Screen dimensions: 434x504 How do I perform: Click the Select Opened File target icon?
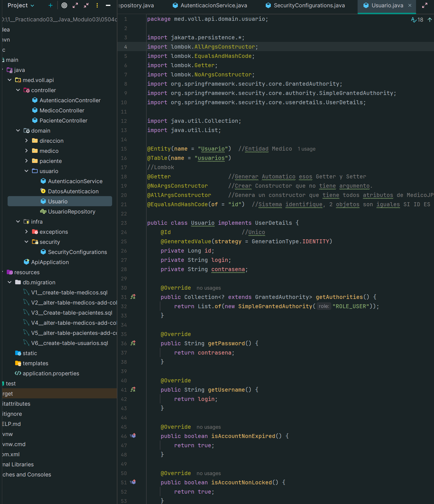click(x=64, y=5)
